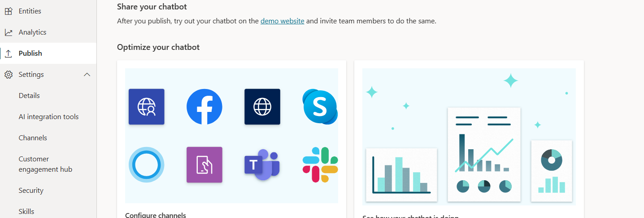Open the Entities page

click(x=30, y=11)
